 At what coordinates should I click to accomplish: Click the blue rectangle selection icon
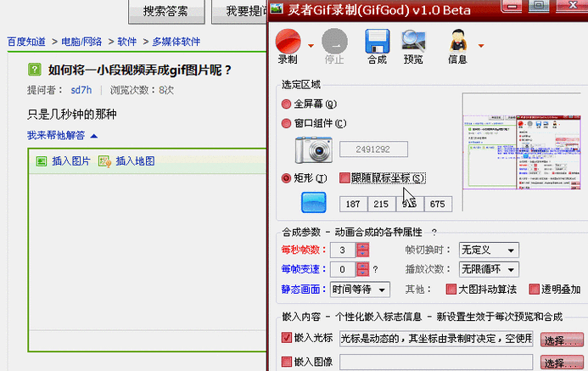click(x=314, y=203)
